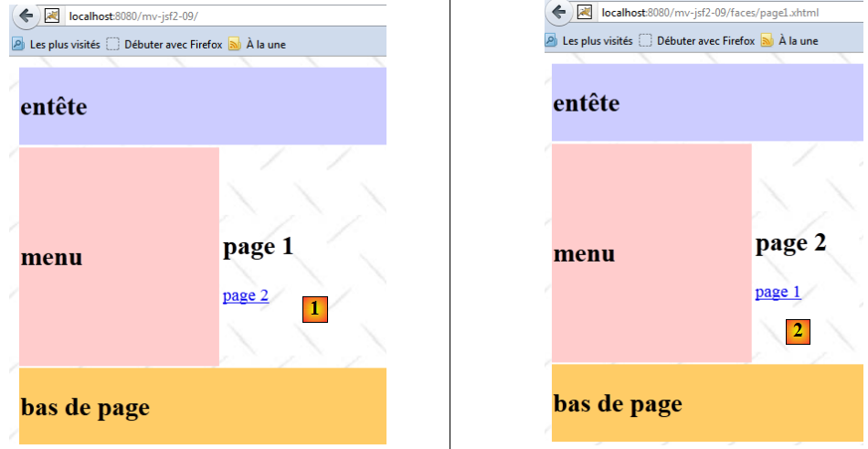
Task: Click 'Débuter avec Firefox' page icon in the page1.xhtml window
Action: click(645, 40)
